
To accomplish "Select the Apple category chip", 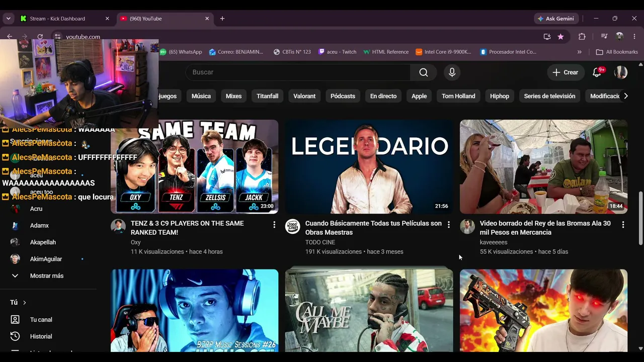I will [x=419, y=96].
